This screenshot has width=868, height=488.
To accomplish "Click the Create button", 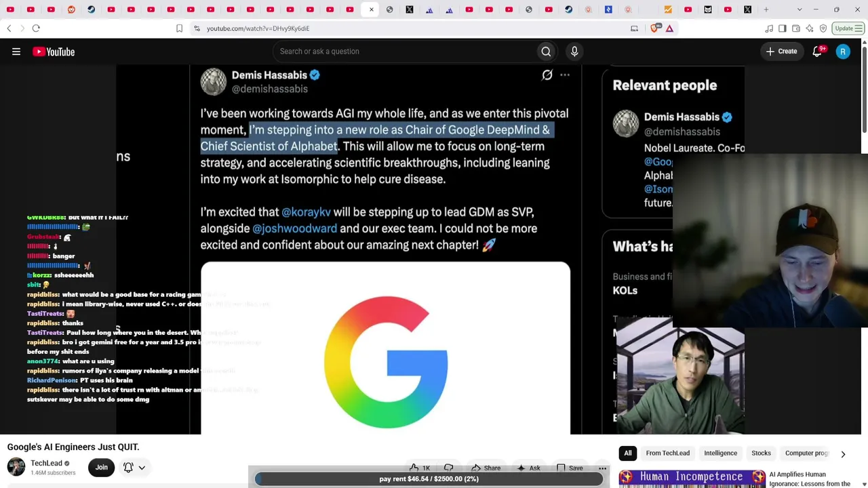I will (x=781, y=52).
